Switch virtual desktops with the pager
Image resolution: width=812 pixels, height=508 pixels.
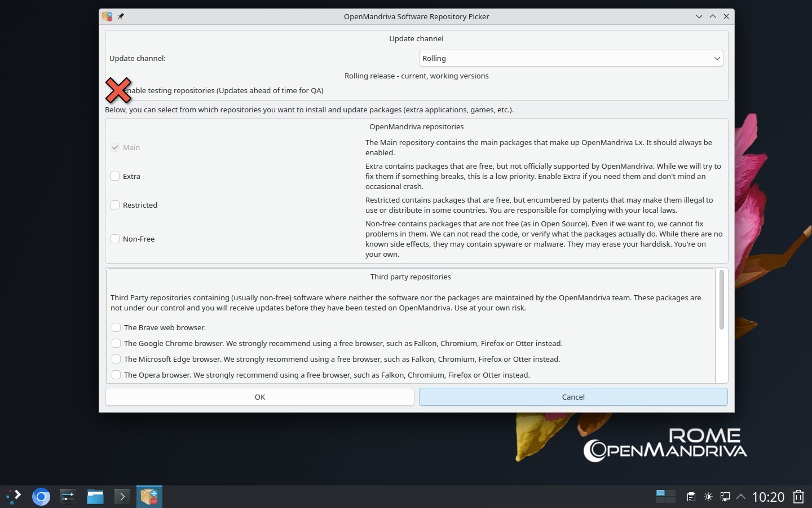pos(665,496)
